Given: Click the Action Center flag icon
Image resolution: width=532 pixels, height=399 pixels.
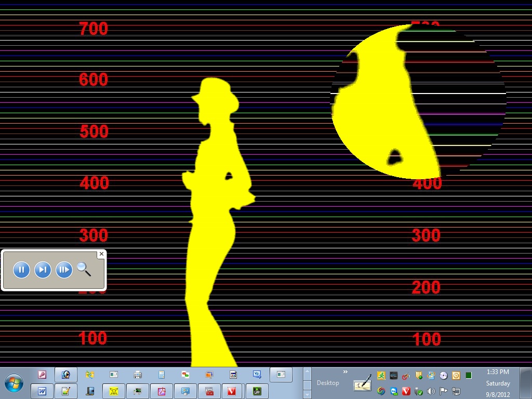Looking at the screenshot, I should tap(444, 391).
